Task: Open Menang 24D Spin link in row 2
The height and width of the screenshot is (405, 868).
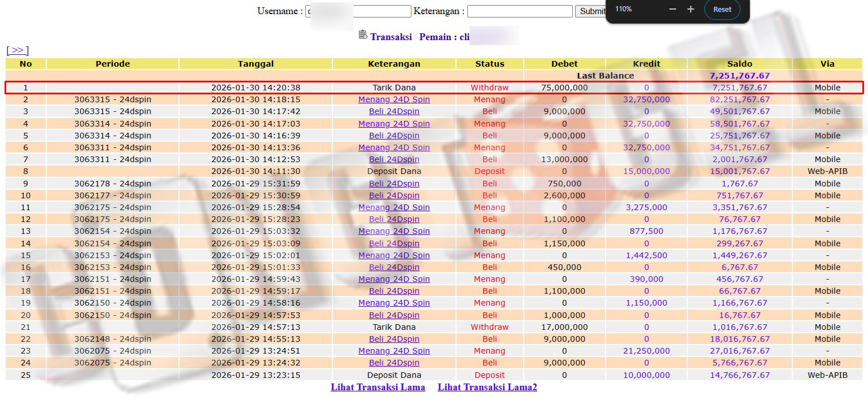Action: pyautogui.click(x=394, y=99)
